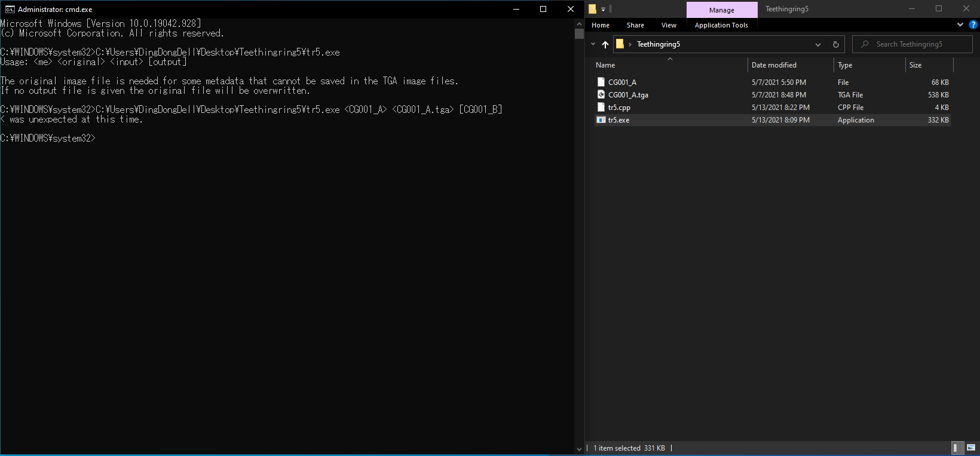
Task: Select the Manage contextual tab
Action: coord(722,10)
